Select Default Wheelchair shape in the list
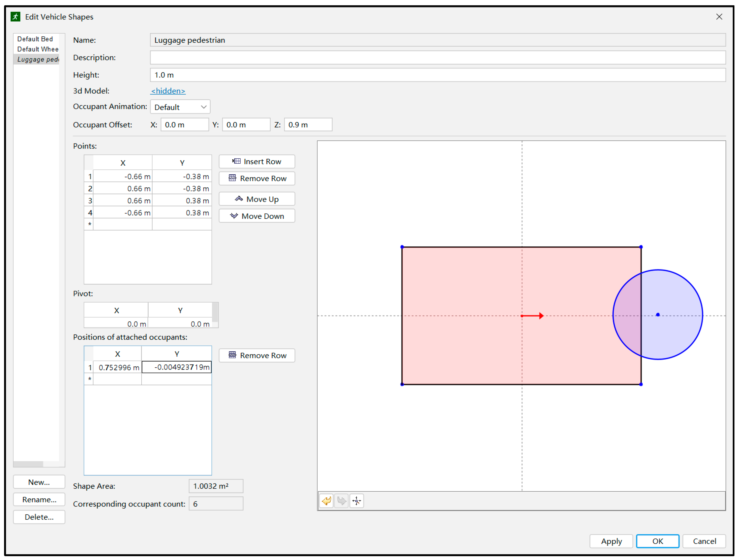 point(38,49)
